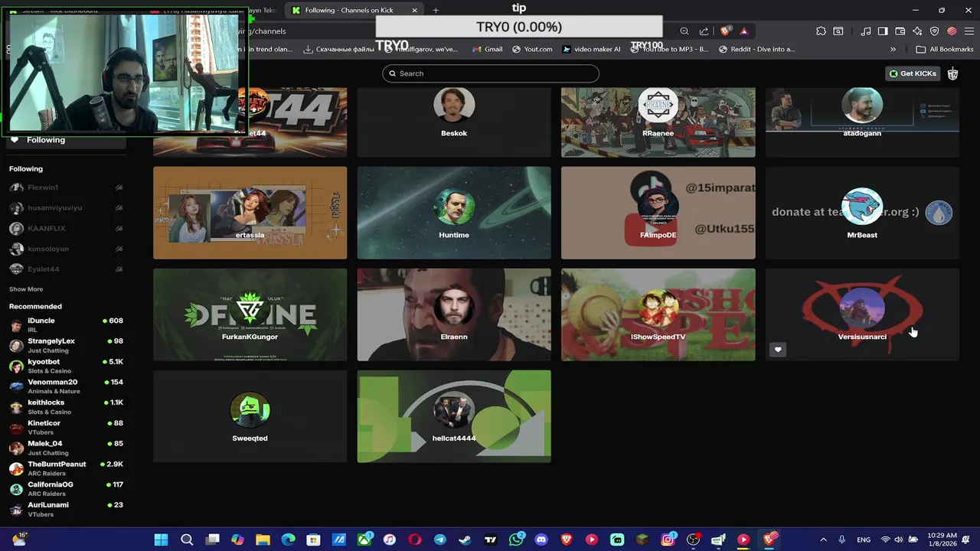Open the music note playlist icon
Image resolution: width=980 pixels, height=551 pixels.
866,31
